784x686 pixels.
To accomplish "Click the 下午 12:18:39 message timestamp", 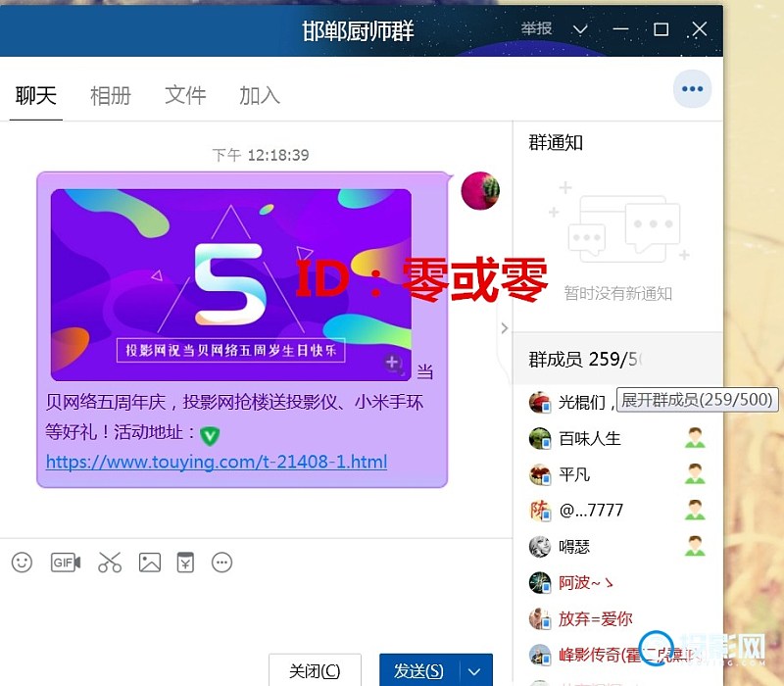I will (261, 155).
